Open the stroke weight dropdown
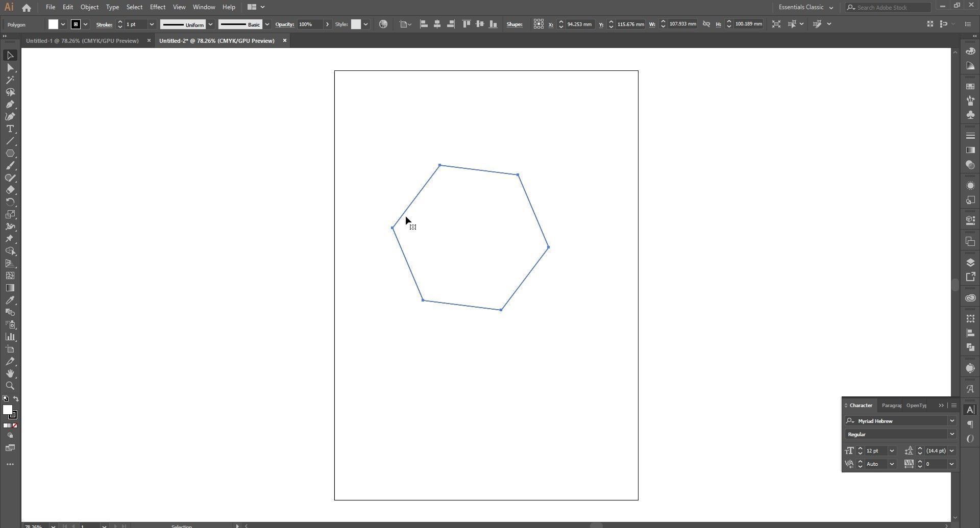Screen dimensions: 980x528 tap(152, 24)
